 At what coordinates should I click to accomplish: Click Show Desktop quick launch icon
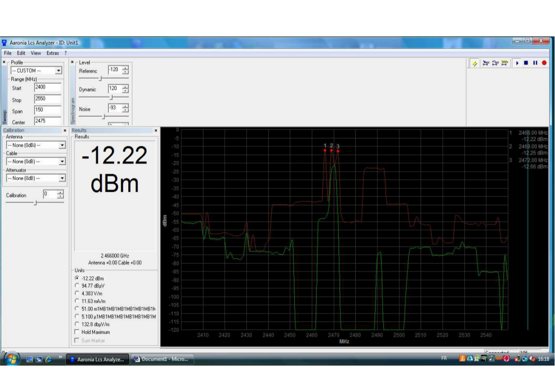[30, 359]
